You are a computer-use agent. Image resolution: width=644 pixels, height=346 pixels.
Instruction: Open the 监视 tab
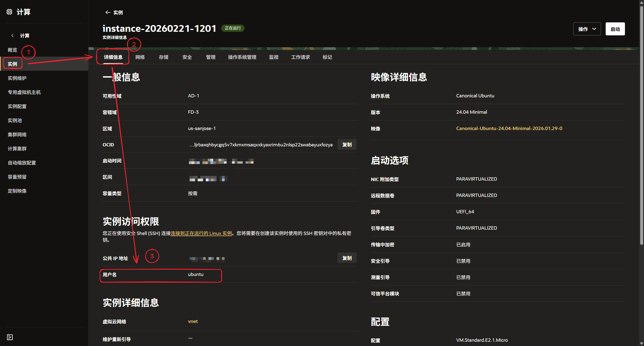coord(274,57)
